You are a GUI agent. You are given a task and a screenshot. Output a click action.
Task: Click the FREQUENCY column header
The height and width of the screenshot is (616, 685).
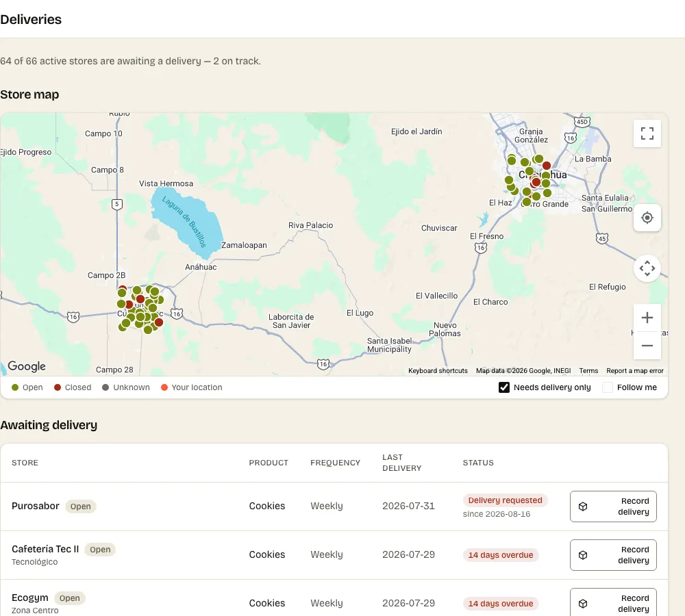coord(335,463)
